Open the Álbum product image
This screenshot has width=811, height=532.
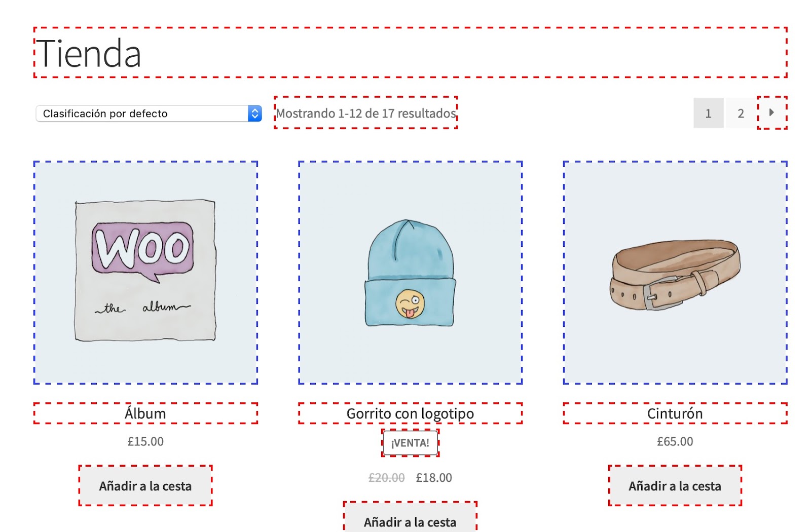pos(145,273)
